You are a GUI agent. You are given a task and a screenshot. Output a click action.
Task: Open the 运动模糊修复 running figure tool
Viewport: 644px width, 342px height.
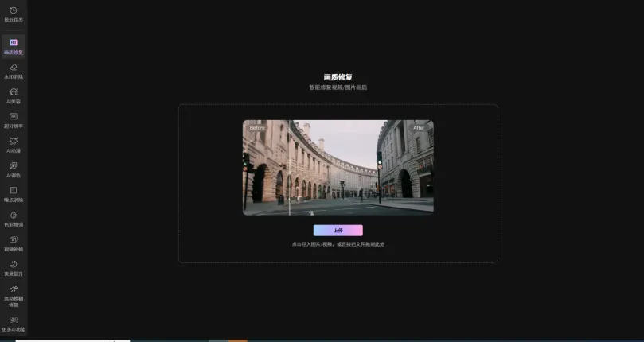coord(14,296)
